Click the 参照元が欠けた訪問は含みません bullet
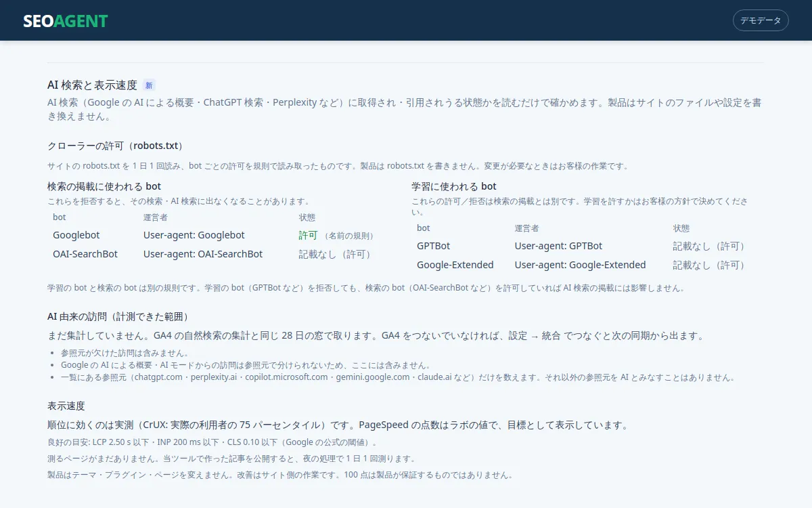The height and width of the screenshot is (508, 812). pos(125,353)
